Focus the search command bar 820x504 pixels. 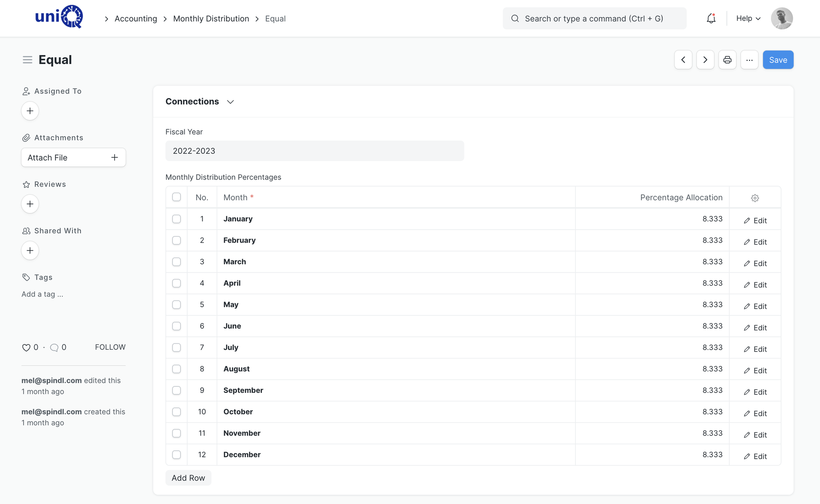coord(594,19)
